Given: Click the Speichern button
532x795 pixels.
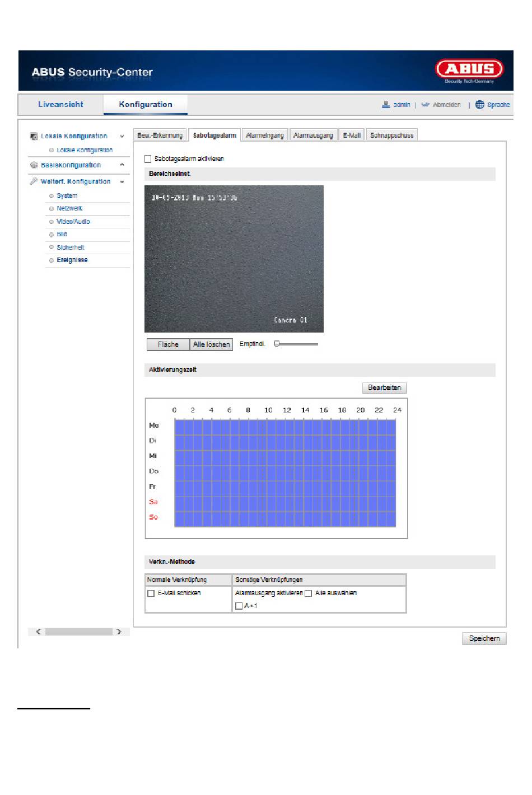Looking at the screenshot, I should [x=484, y=639].
